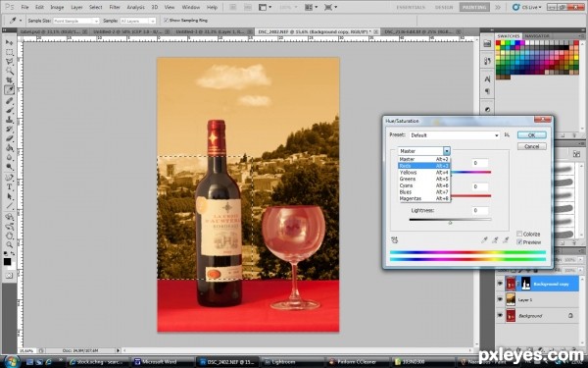
Task: Select the Move tool
Action: point(9,42)
